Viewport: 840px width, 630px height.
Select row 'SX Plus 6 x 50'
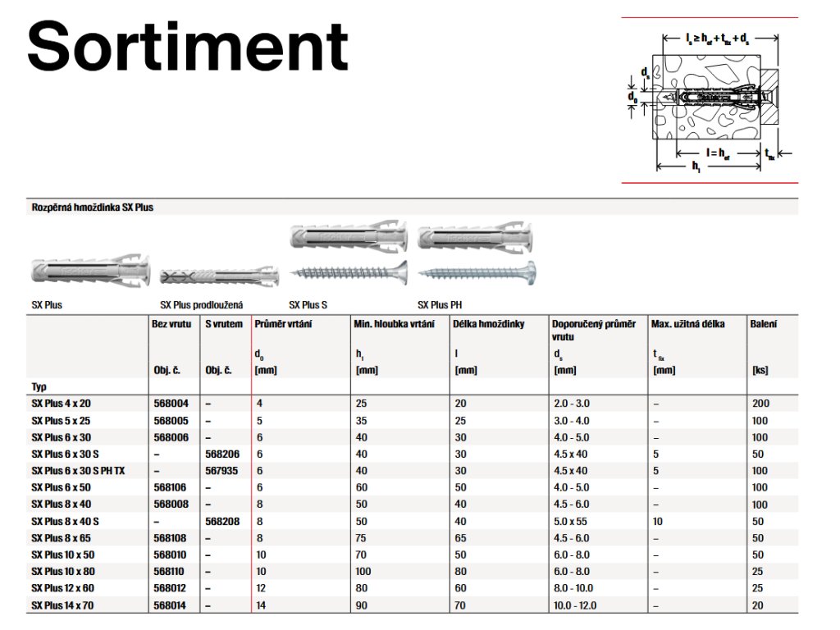pos(413,487)
